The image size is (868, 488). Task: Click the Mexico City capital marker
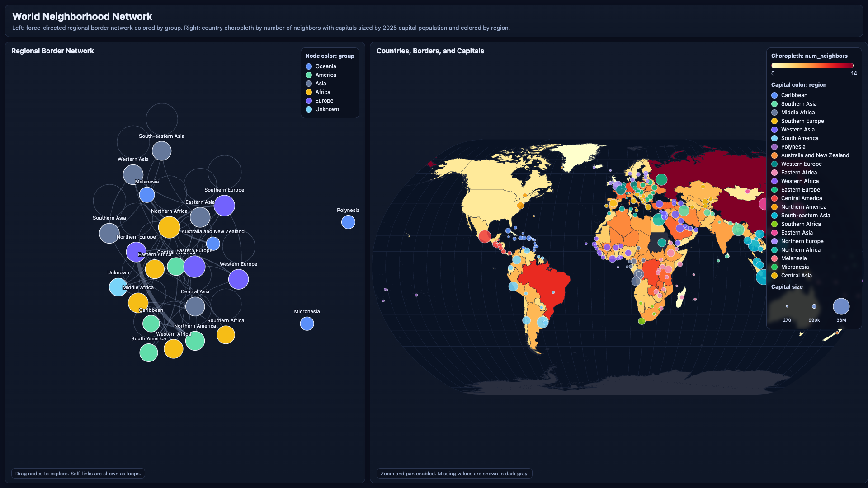(x=485, y=236)
